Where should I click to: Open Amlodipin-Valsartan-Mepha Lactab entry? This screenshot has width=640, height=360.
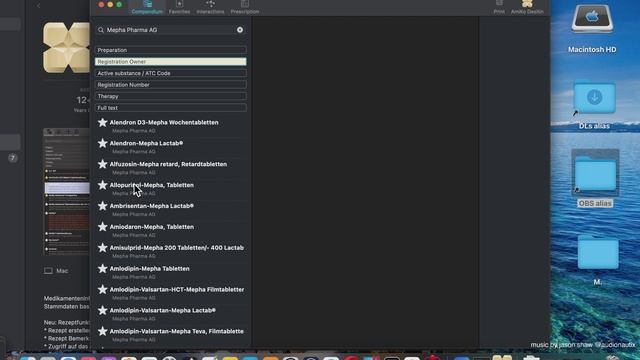pyautogui.click(x=162, y=310)
